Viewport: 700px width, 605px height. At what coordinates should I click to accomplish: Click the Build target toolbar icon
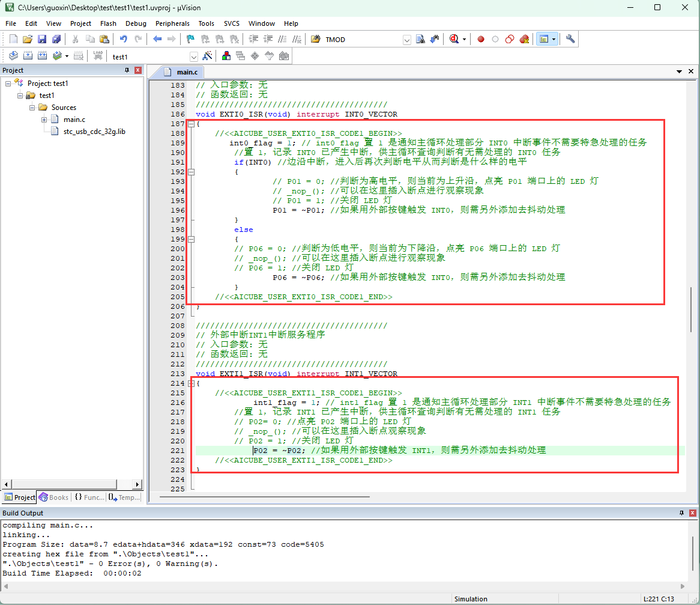click(28, 56)
